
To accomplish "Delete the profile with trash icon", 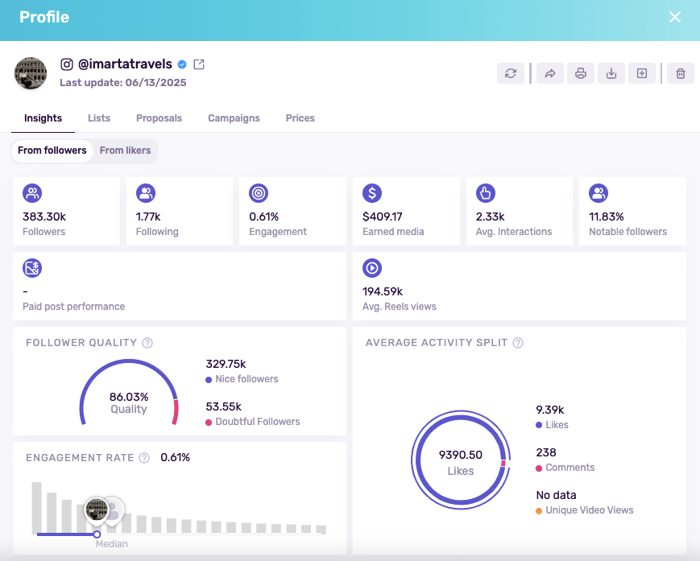I will (x=680, y=73).
